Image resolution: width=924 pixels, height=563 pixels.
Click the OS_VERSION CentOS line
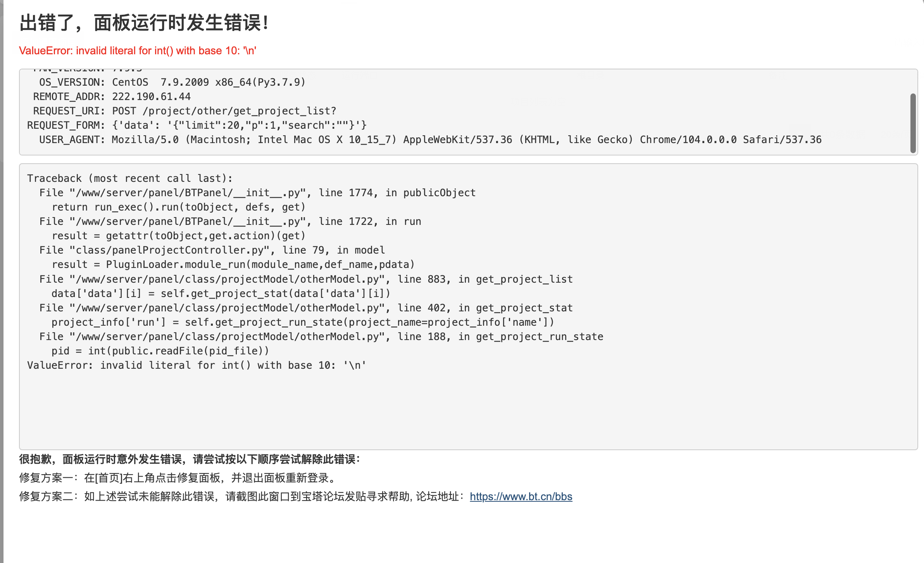tap(172, 82)
